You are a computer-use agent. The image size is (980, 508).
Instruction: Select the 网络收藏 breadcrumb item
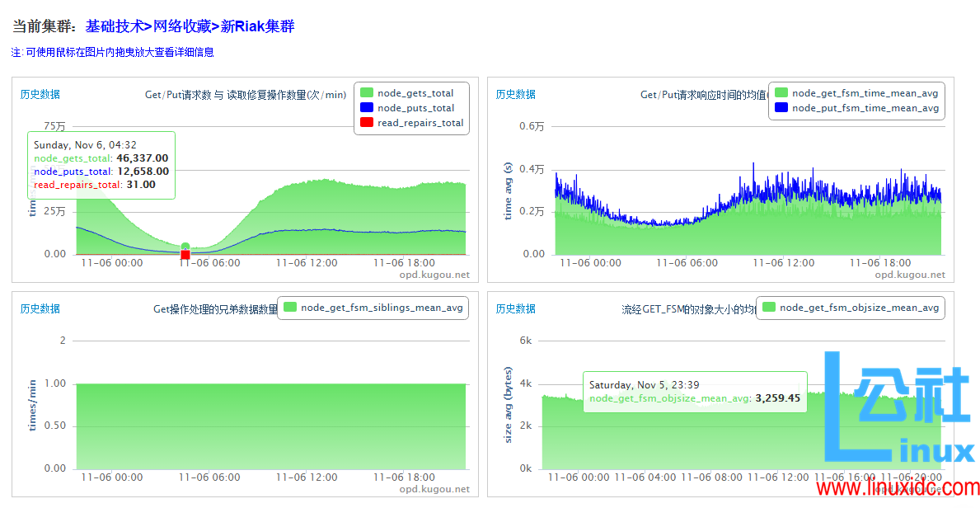pyautogui.click(x=184, y=25)
